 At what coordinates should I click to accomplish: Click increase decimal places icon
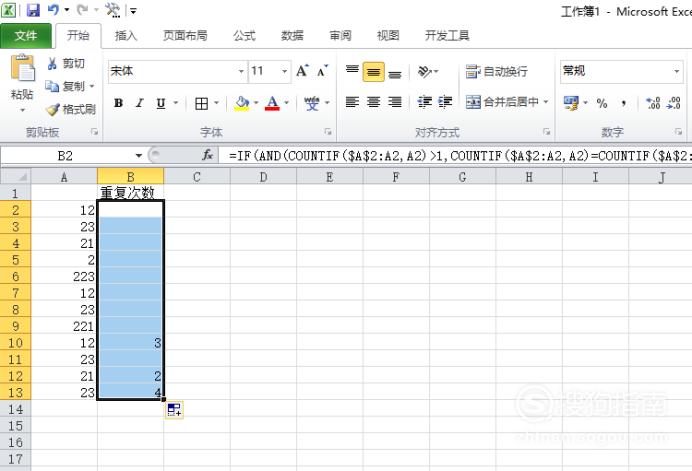[653, 103]
